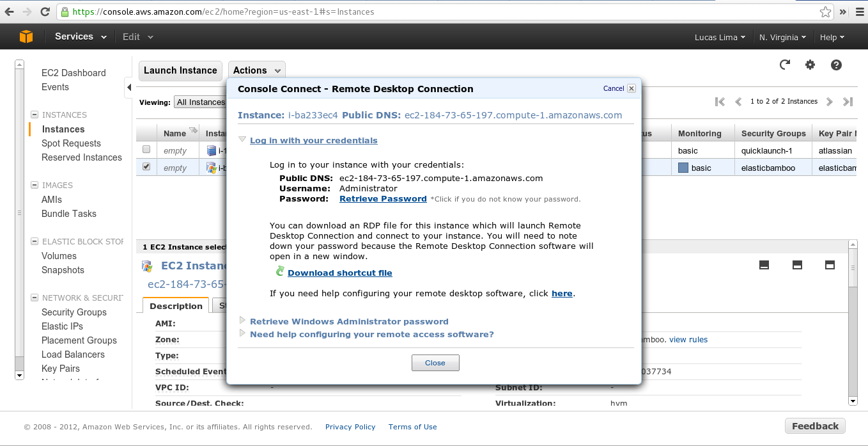
Task: Click the 'here' help link
Action: point(562,293)
